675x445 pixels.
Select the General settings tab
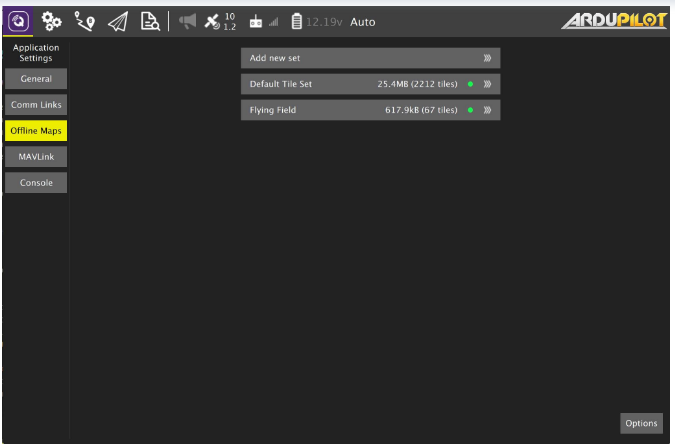click(36, 79)
